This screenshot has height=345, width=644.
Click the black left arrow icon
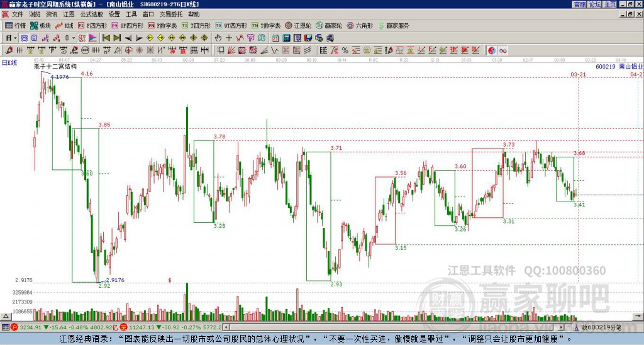click(x=128, y=38)
